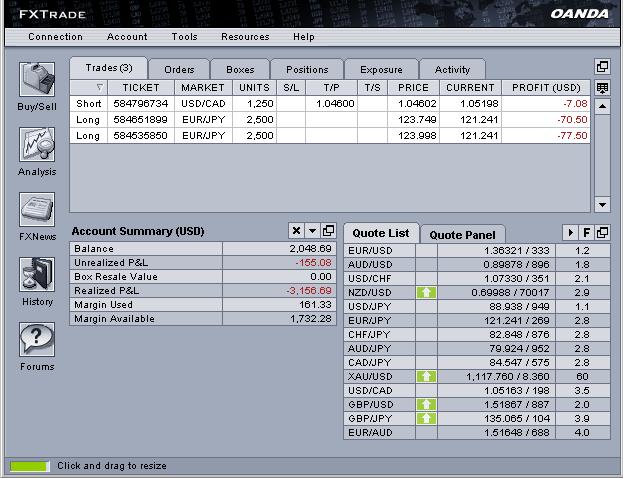Click the green up arrow for XAU/USD
The image size is (623, 478).
tap(426, 377)
